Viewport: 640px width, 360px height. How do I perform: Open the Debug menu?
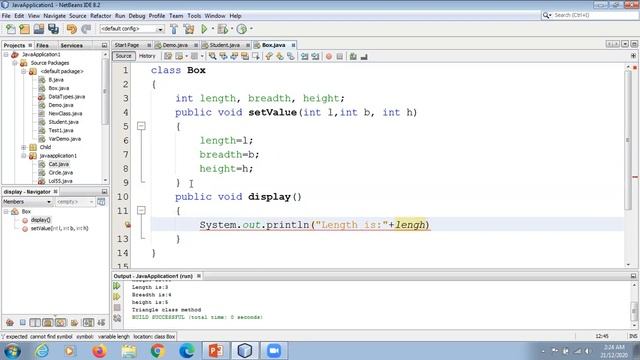(137, 16)
